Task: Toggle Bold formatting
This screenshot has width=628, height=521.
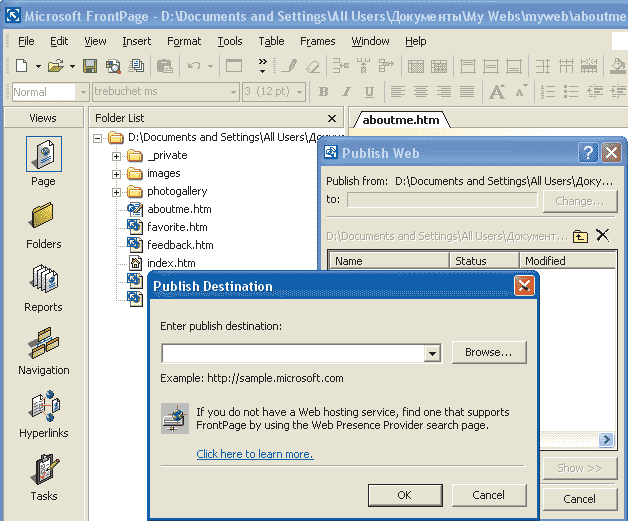Action: (324, 92)
